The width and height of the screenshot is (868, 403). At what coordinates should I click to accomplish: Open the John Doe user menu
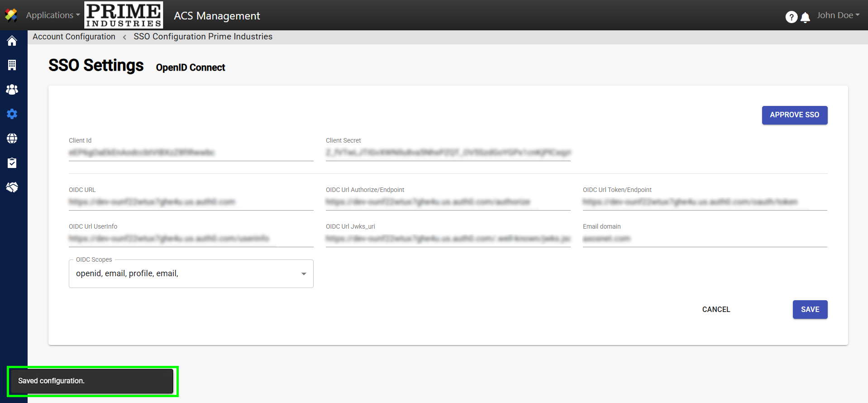coord(838,15)
